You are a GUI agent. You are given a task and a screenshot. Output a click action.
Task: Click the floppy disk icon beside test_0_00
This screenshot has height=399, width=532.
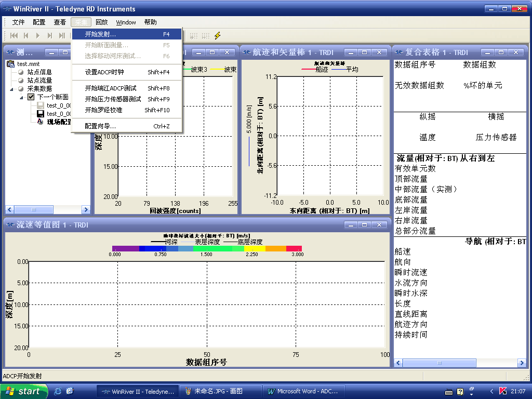click(41, 105)
